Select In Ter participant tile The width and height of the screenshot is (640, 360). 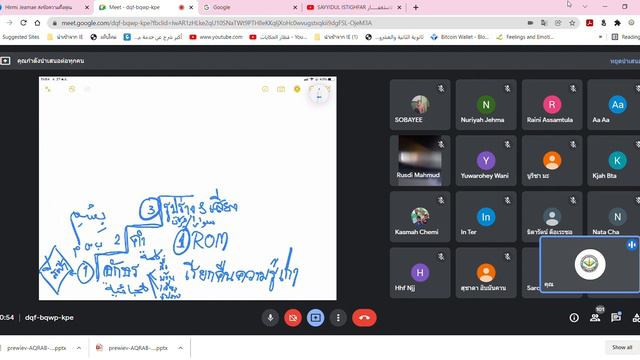click(x=486, y=216)
